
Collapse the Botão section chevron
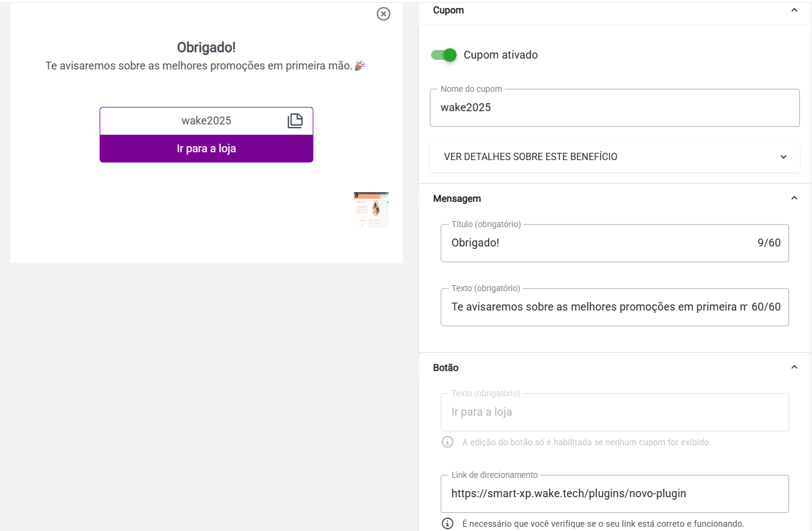[x=794, y=367]
